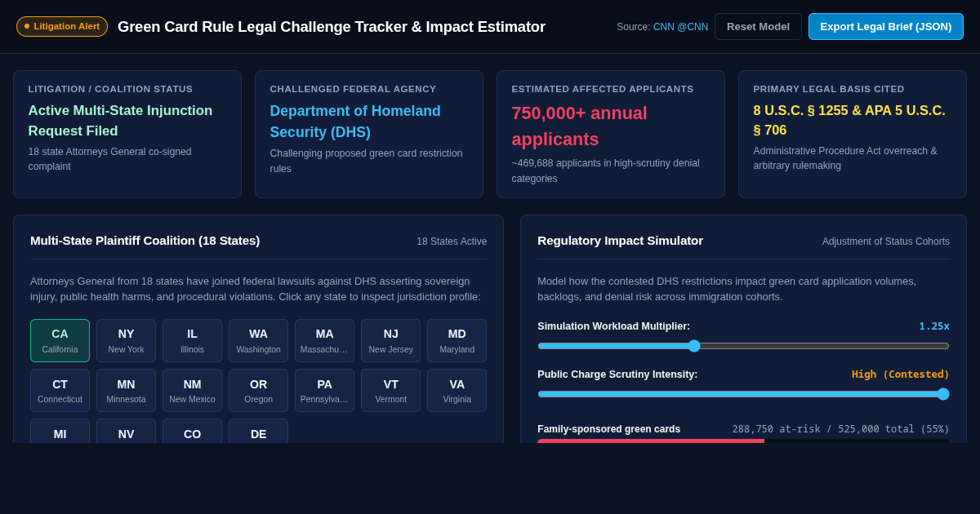Image resolution: width=980 pixels, height=514 pixels.
Task: Open the CNN @CNN source link
Action: pos(680,27)
